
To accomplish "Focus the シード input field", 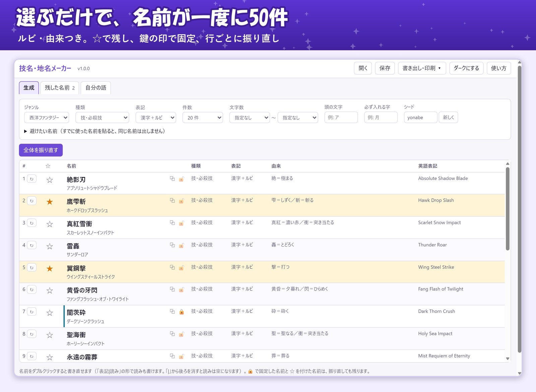I will click(x=420, y=117).
